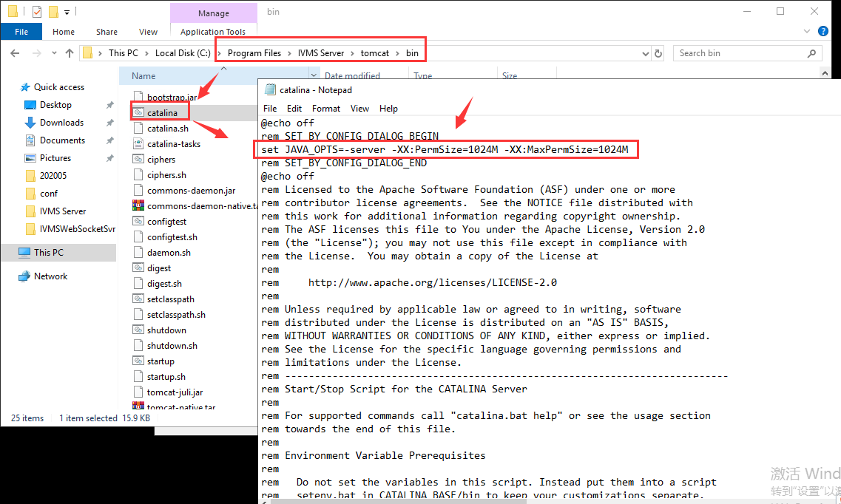Select Network in the navigation pane
The image size is (841, 504).
(50, 276)
